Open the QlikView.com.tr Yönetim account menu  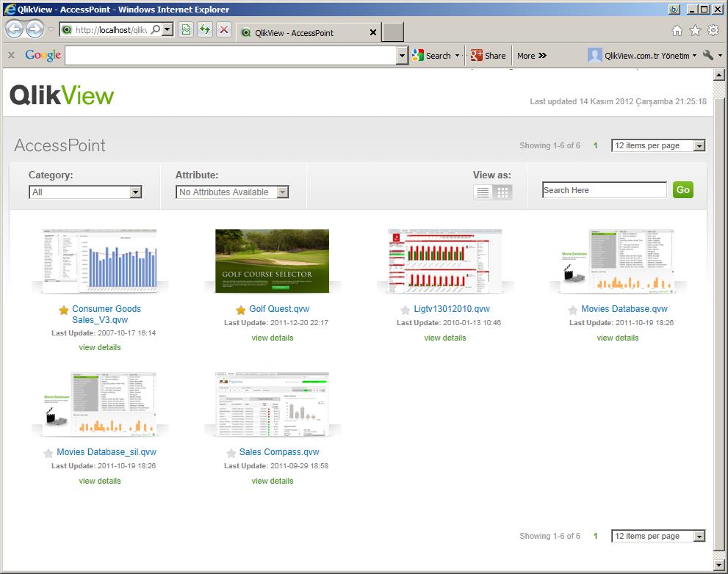(642, 56)
